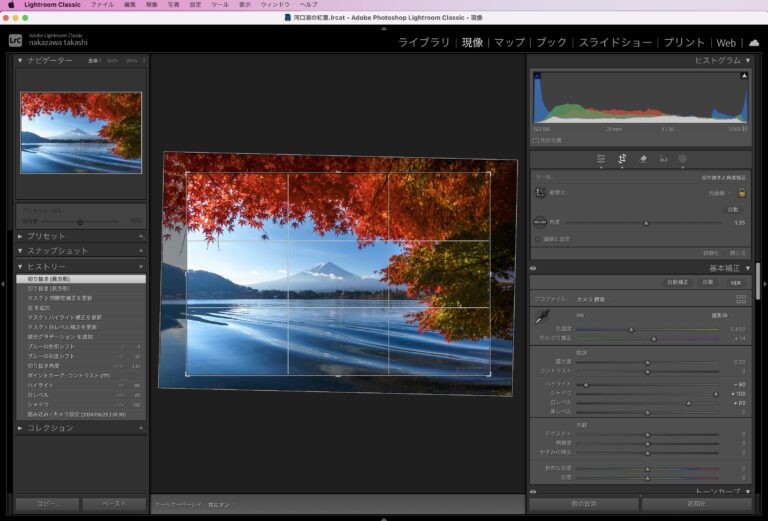Switch to the ライブラリ module
The height and width of the screenshot is (521, 768).
click(x=423, y=42)
